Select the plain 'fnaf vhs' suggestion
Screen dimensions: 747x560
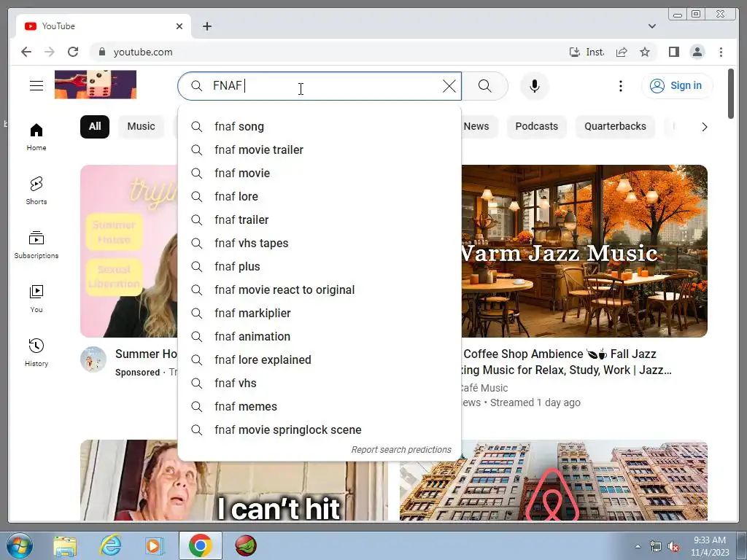[x=320, y=384]
